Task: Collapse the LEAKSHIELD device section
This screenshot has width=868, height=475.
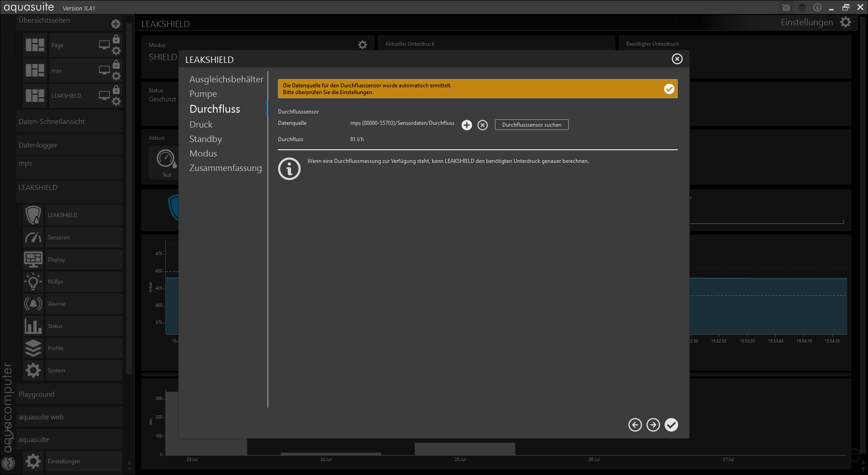Action: click(x=38, y=188)
